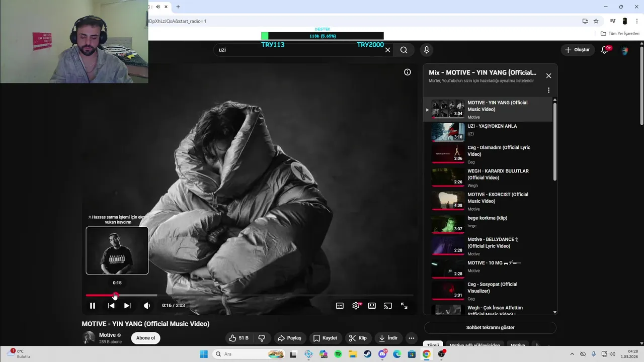The width and height of the screenshot is (644, 362).
Task: Skip to next video
Action: tap(127, 306)
